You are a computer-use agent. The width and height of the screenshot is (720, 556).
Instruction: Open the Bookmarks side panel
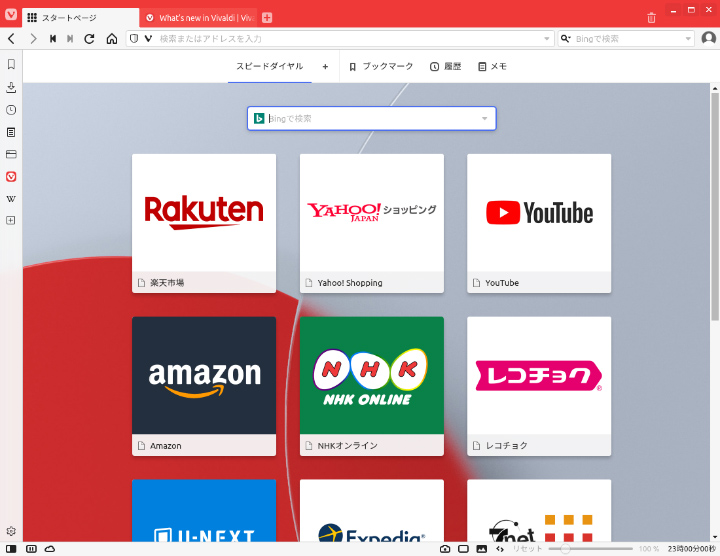pos(11,64)
